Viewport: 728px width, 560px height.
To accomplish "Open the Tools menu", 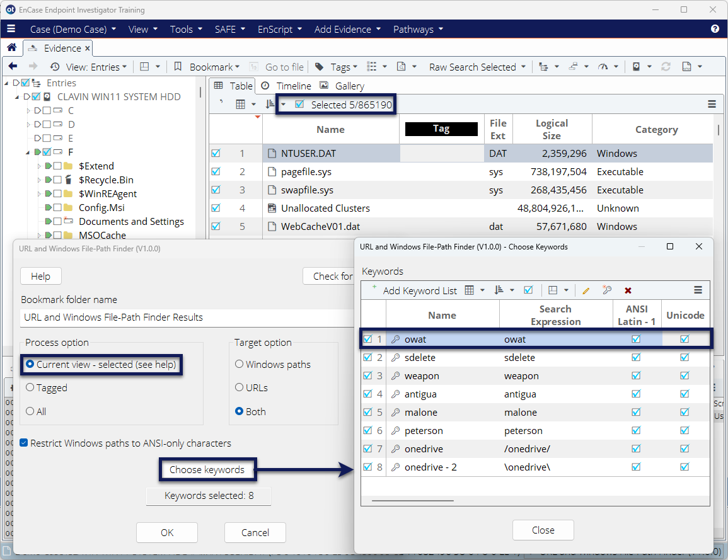I will pyautogui.click(x=186, y=29).
